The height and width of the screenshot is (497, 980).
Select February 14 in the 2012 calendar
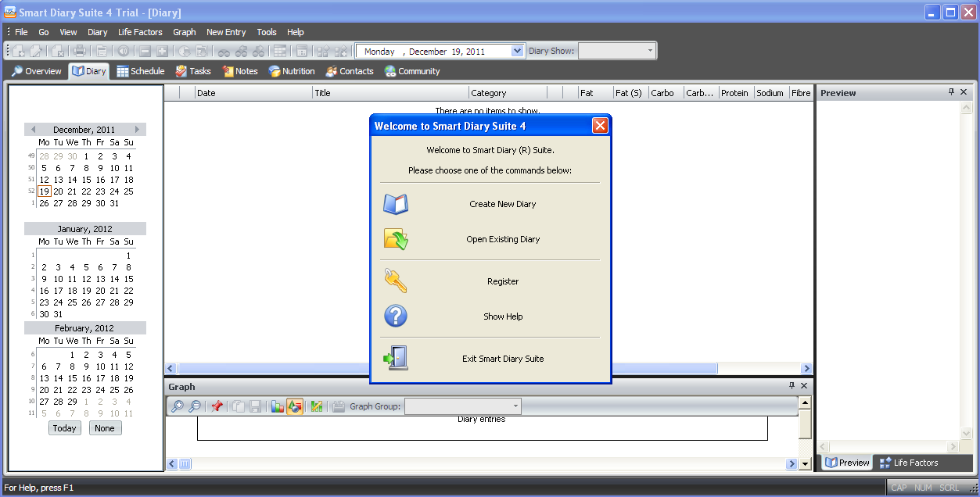(59, 378)
